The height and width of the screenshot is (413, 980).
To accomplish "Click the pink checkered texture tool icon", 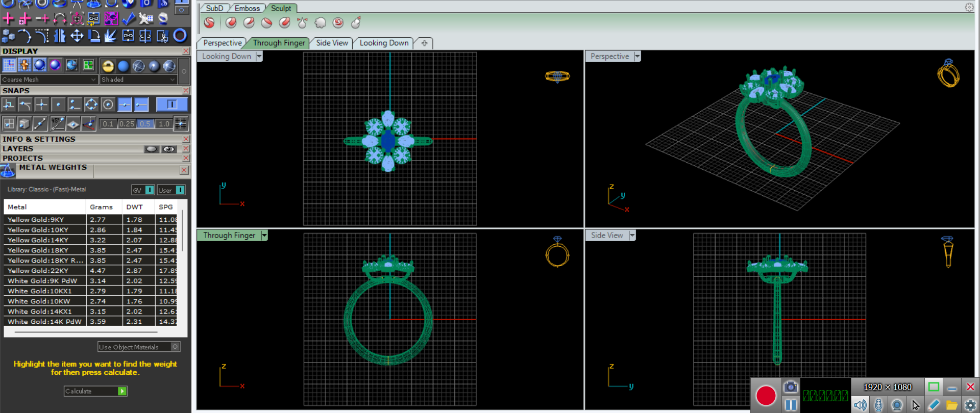I will (111, 19).
